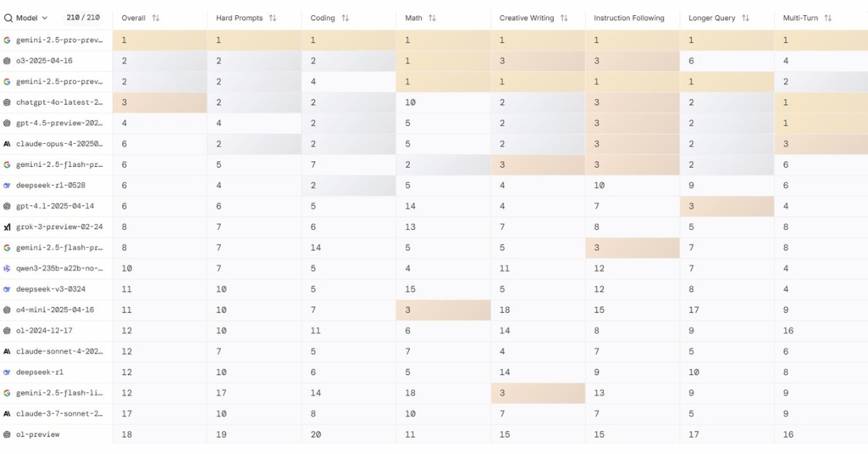Select the deepseek-v3-0324 model name
This screenshot has width=868, height=454.
coord(49,289)
